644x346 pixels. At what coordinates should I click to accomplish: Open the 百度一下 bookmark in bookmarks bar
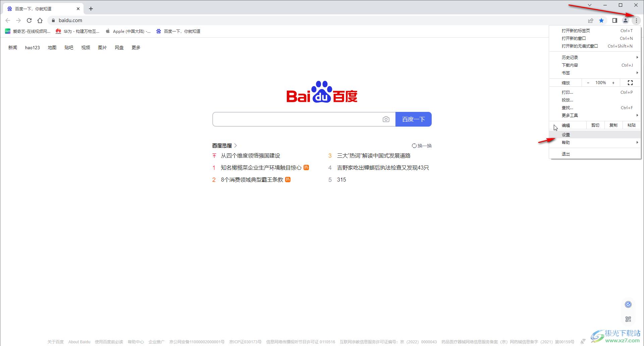tap(178, 31)
